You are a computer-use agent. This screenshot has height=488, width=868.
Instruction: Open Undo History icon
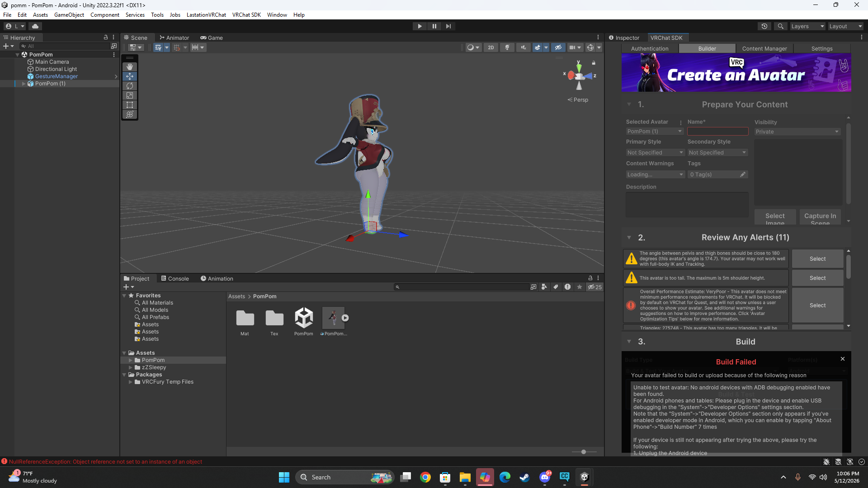click(764, 26)
